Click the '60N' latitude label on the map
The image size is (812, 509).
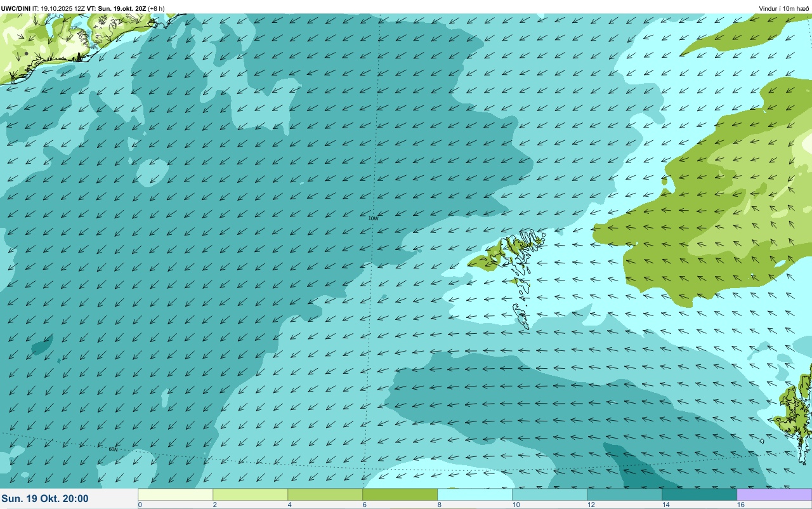pos(113,449)
